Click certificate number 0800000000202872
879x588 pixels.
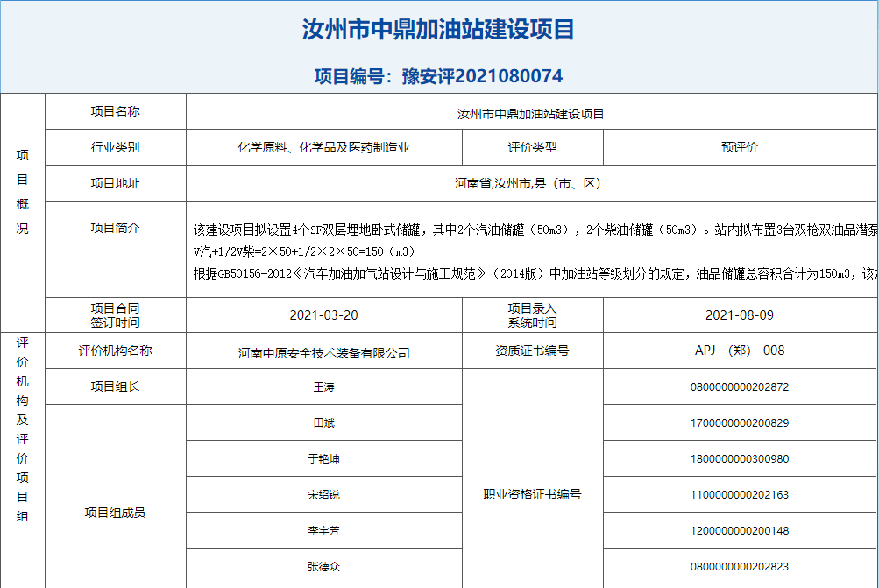coord(740,387)
